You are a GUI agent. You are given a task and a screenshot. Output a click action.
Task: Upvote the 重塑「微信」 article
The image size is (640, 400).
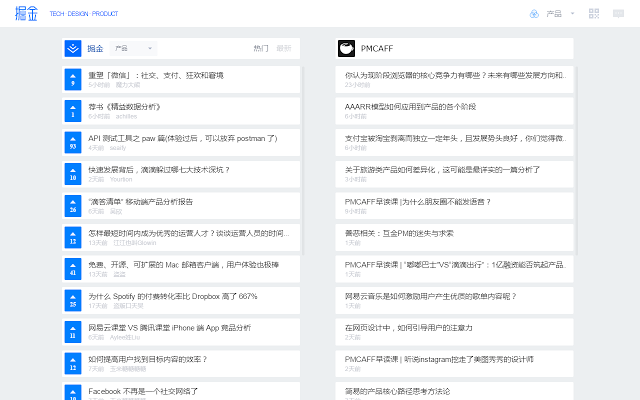(x=73, y=79)
